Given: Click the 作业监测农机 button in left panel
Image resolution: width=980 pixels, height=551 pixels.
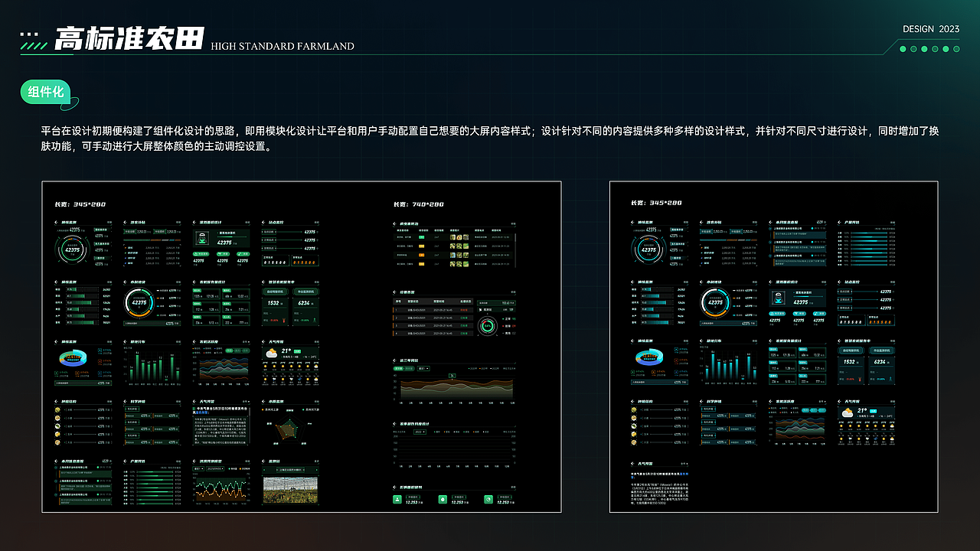Looking at the screenshot, I should click(305, 292).
